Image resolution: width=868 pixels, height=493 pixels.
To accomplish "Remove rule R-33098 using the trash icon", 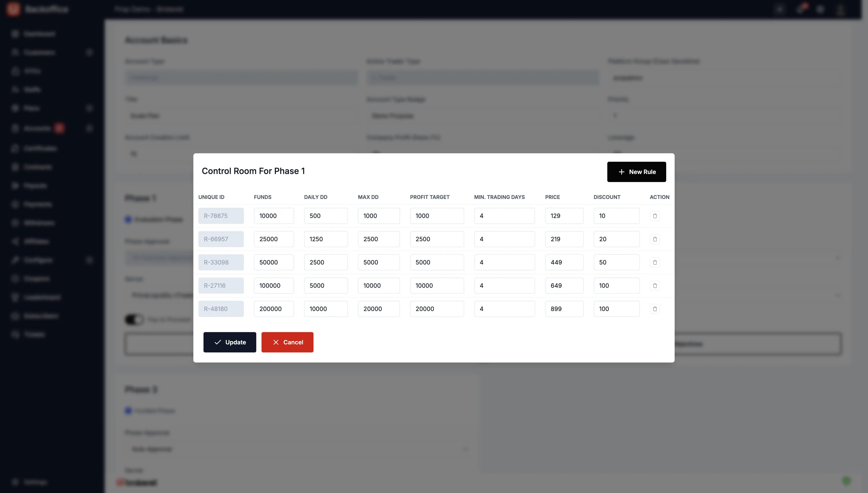I will pos(655,262).
